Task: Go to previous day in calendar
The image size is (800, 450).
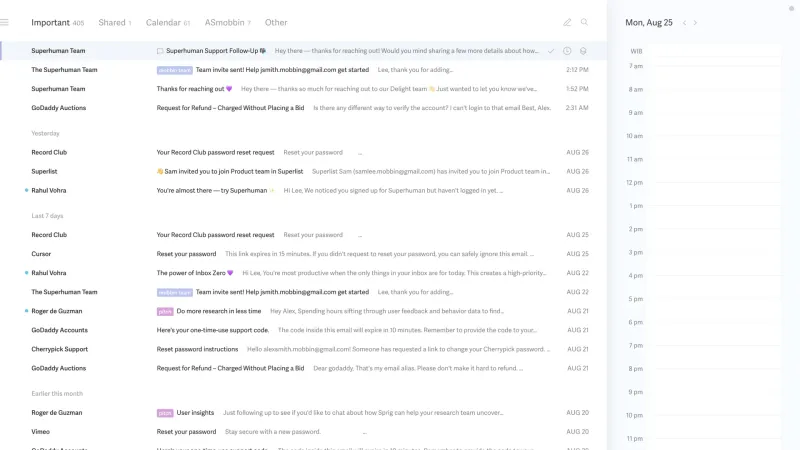Action: pos(684,22)
